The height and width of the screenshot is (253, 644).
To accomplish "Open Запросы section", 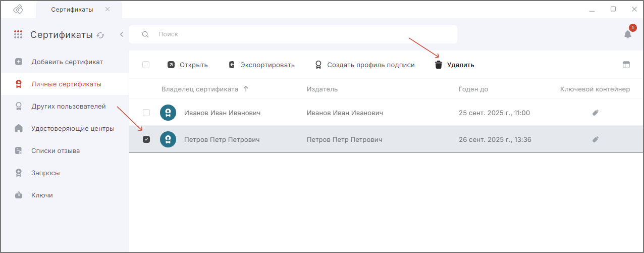I will (x=65, y=173).
